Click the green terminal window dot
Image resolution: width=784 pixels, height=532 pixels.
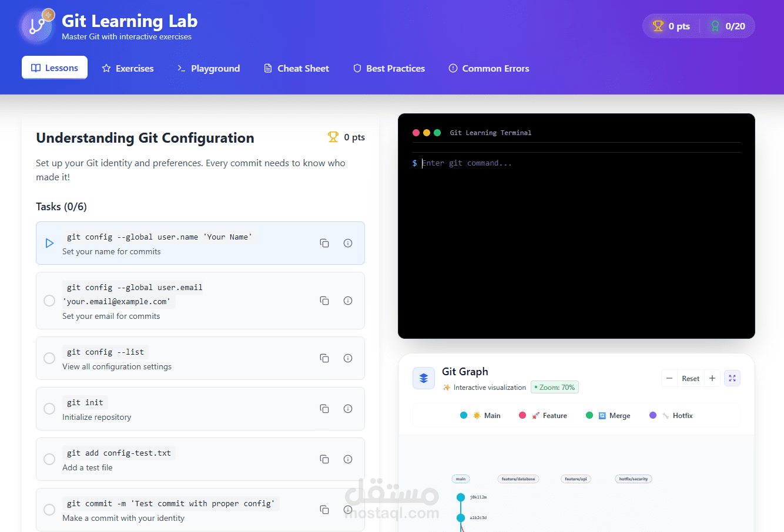[x=437, y=133]
